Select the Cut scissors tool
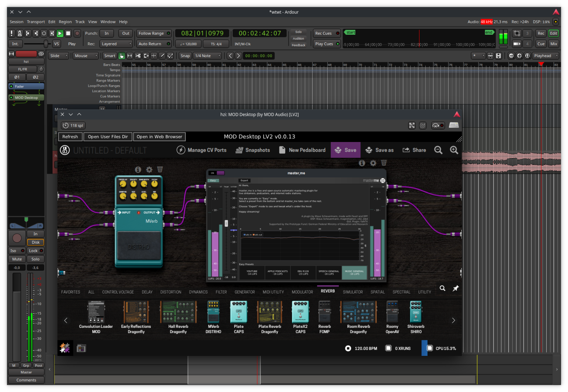This screenshot has width=568, height=392. (138, 56)
